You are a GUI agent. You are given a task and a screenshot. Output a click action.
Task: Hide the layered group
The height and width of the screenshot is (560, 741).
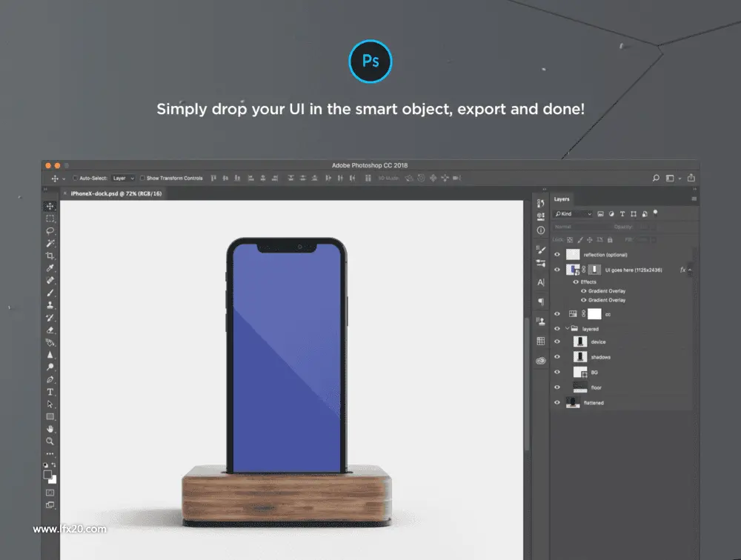tap(557, 328)
